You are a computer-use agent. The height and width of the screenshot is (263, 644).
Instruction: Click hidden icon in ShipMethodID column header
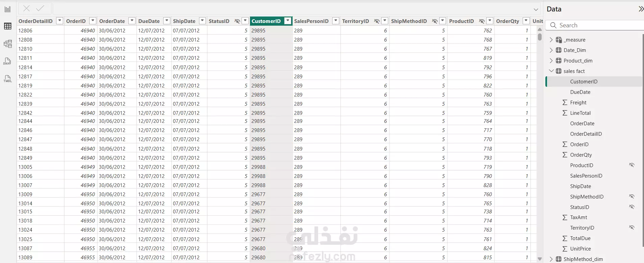point(435,21)
